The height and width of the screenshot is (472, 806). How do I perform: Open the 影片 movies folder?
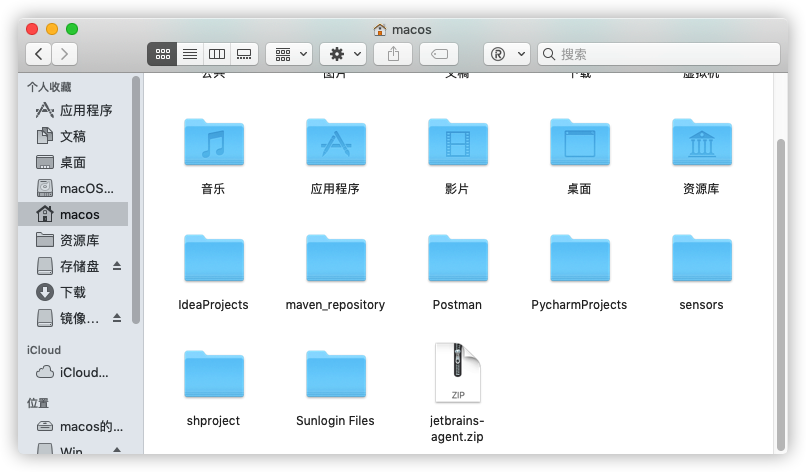click(457, 142)
